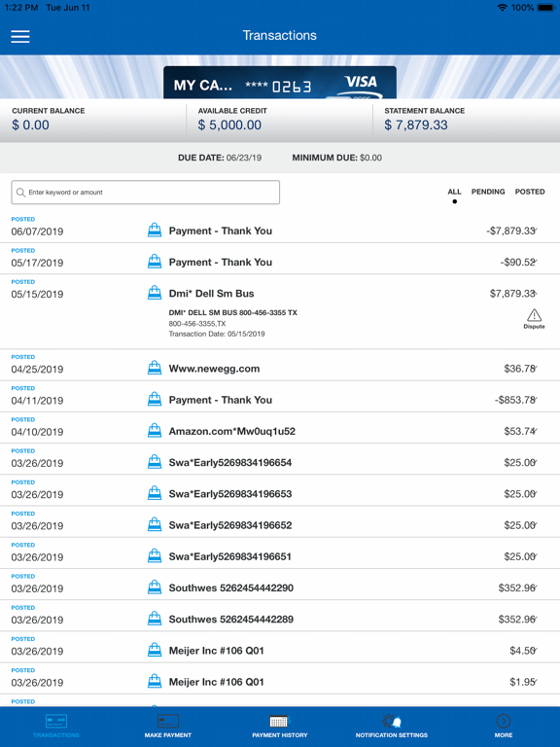Click Due Date 06/23/19
Screen dimensions: 560x747
(220, 158)
